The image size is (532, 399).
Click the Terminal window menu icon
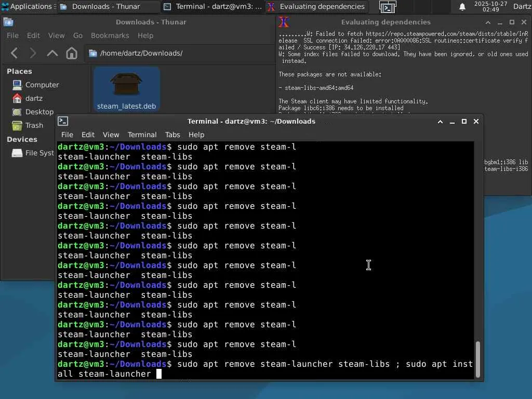pos(63,121)
